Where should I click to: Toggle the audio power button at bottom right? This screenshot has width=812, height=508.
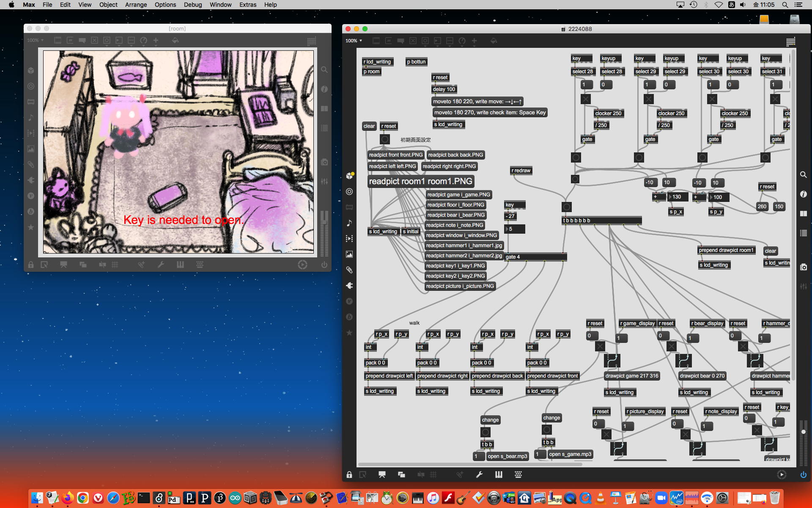point(803,475)
